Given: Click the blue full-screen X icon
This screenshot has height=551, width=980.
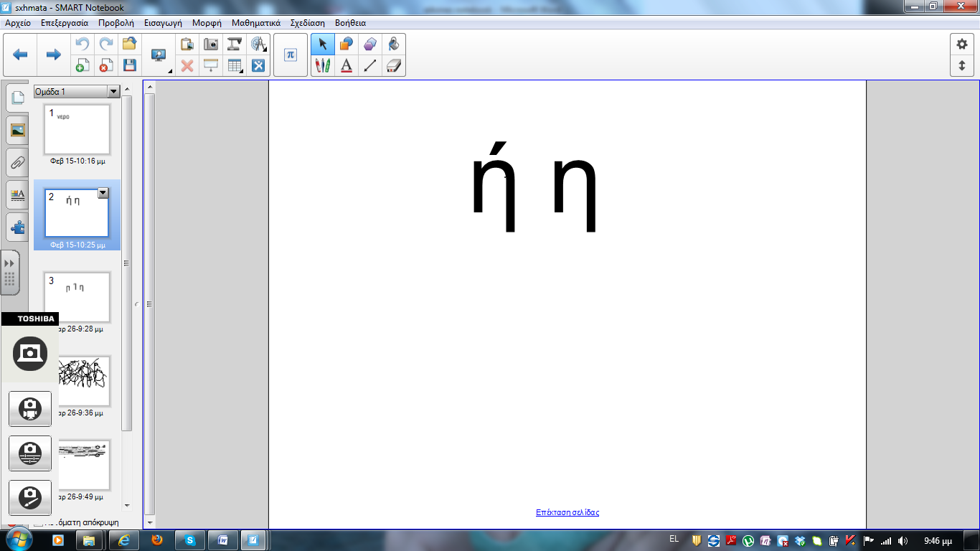Looking at the screenshot, I should click(x=258, y=65).
